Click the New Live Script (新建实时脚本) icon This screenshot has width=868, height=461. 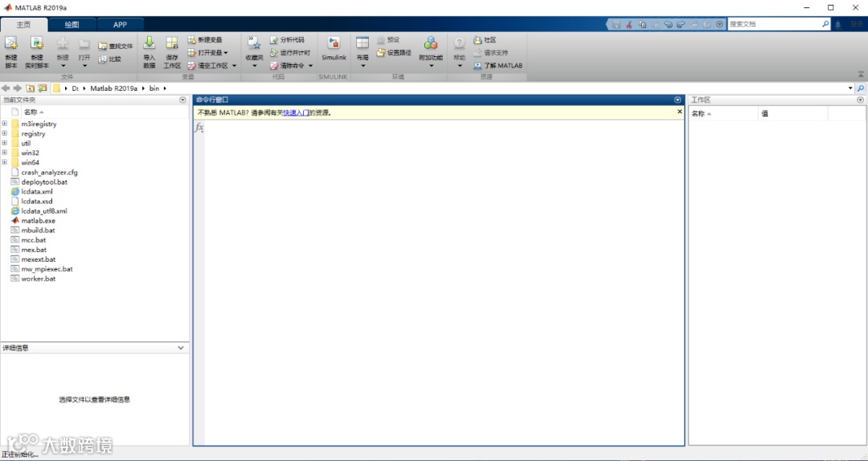36,43
